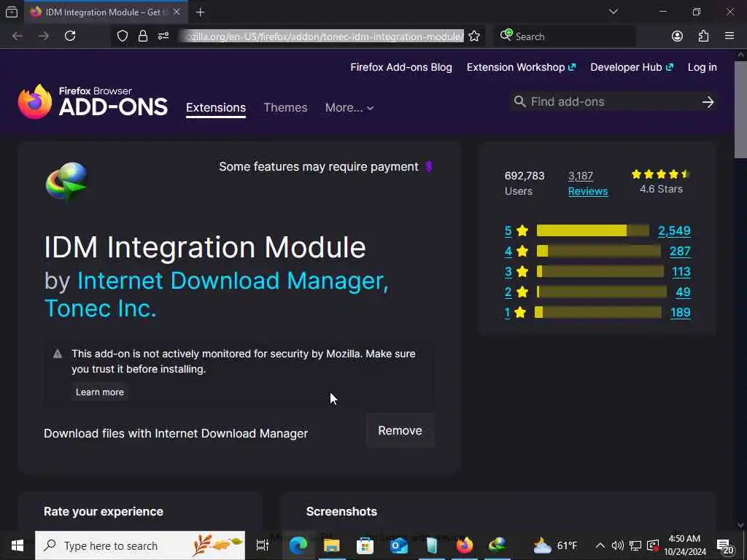Open the 61°F weather widget

[555, 545]
